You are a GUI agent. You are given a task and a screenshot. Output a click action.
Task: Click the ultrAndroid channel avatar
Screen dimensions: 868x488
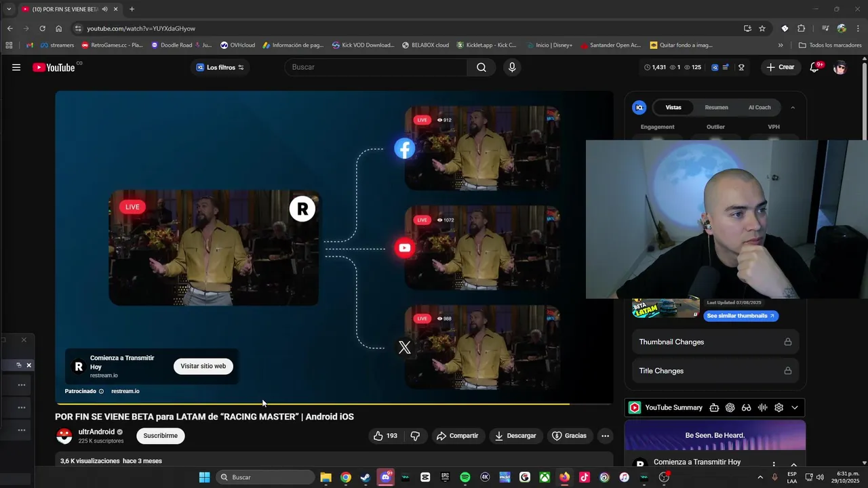point(64,436)
